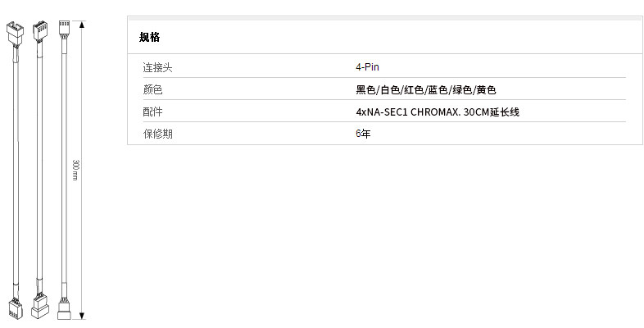Viewport: 644px width, 328px height.
Task: Click the 4-Pin connector value
Action: 367,67
